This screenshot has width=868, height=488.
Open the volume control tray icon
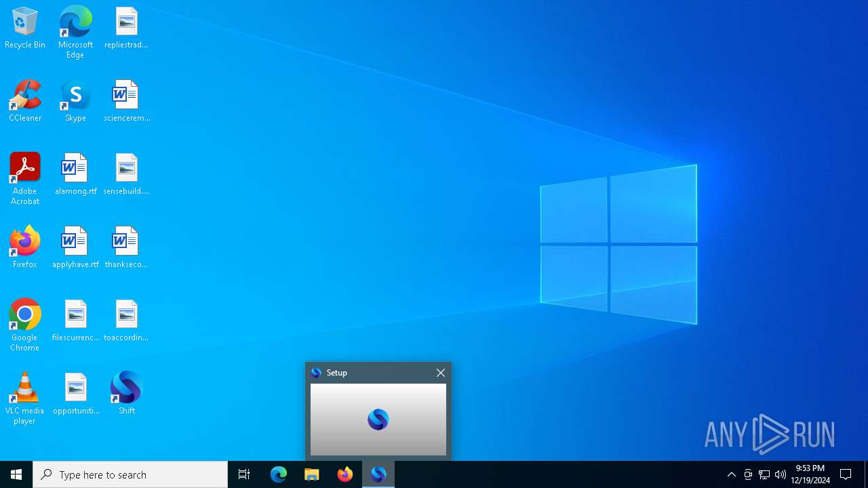(x=781, y=474)
